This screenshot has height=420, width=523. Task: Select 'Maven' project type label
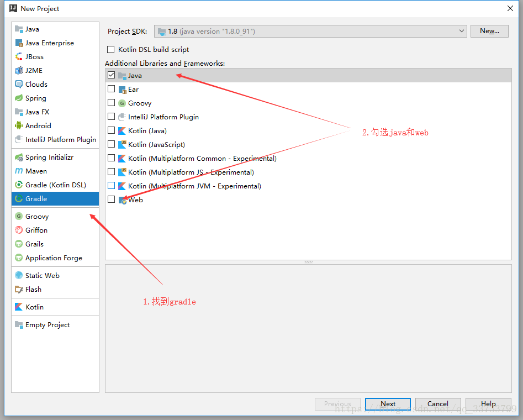pyautogui.click(x=36, y=171)
